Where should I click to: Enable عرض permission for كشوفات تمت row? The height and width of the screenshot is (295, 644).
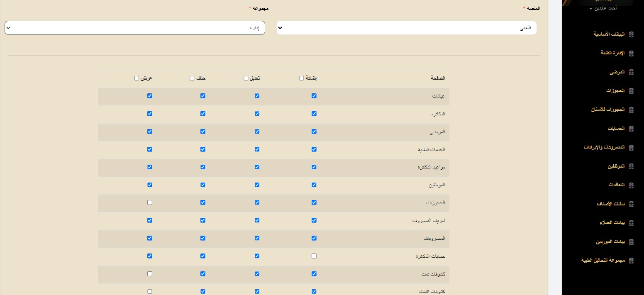[150, 274]
